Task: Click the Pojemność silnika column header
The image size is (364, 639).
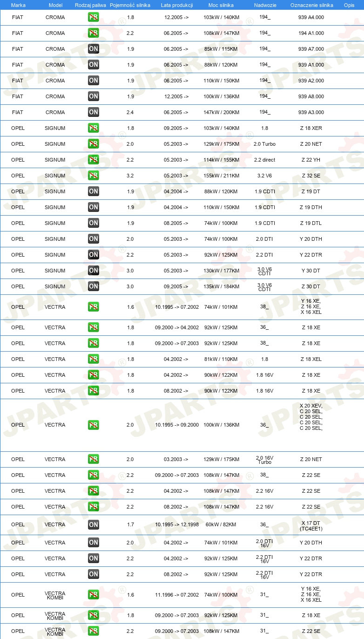Action: pyautogui.click(x=130, y=5)
